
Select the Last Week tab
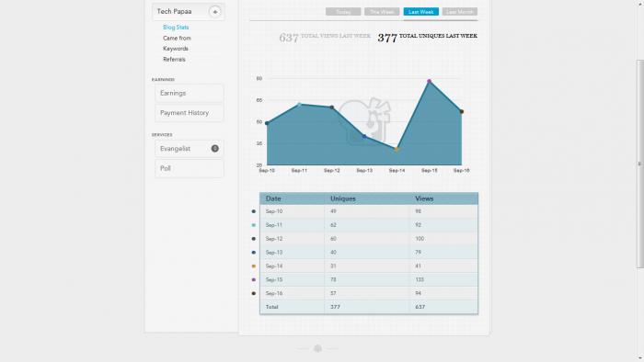(421, 12)
